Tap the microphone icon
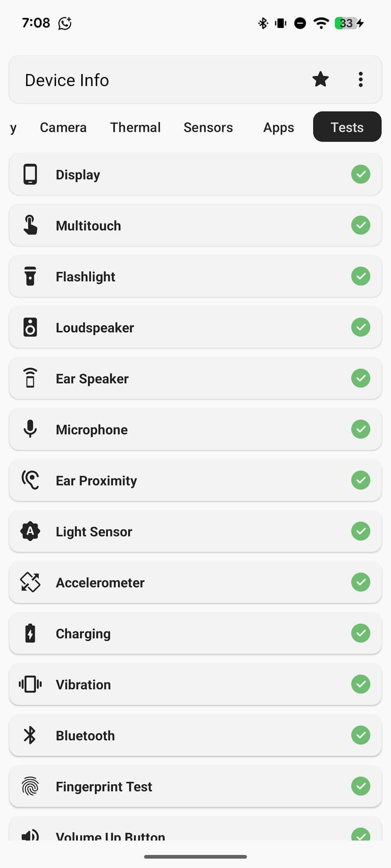Image resolution: width=391 pixels, height=868 pixels. (30, 429)
